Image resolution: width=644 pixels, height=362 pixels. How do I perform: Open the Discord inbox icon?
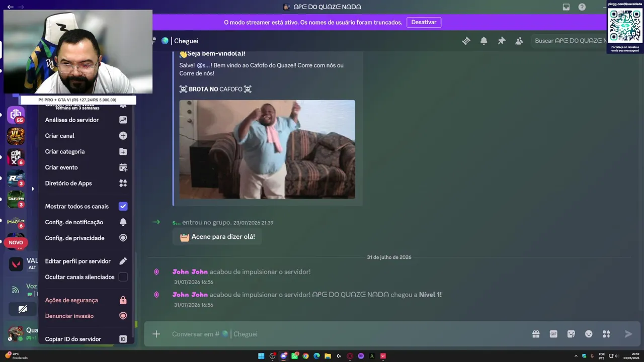click(x=566, y=7)
